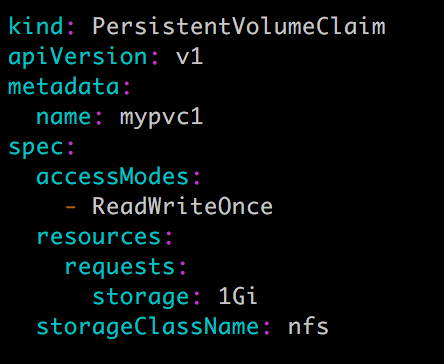Click the ReadWriteOnce value
Image resolution: width=444 pixels, height=364 pixels.
tap(182, 206)
